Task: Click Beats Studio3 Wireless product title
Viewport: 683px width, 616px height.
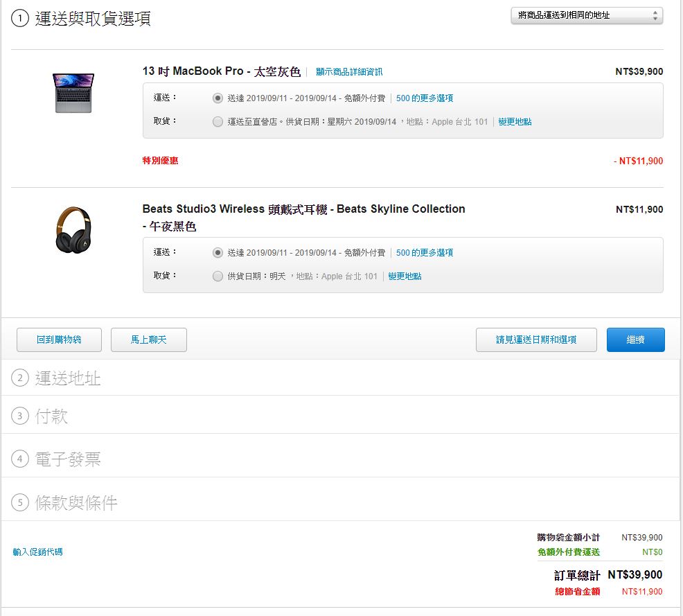Action: 303,218
